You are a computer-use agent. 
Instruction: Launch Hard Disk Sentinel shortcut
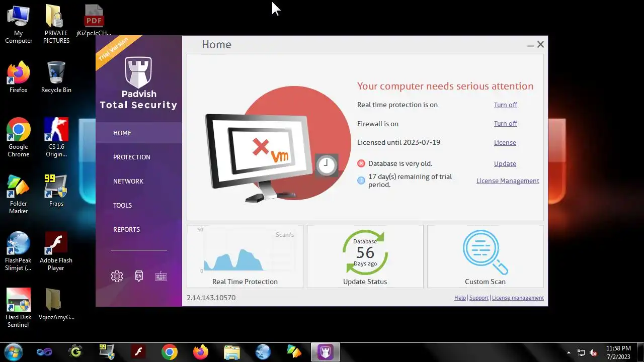19,308
